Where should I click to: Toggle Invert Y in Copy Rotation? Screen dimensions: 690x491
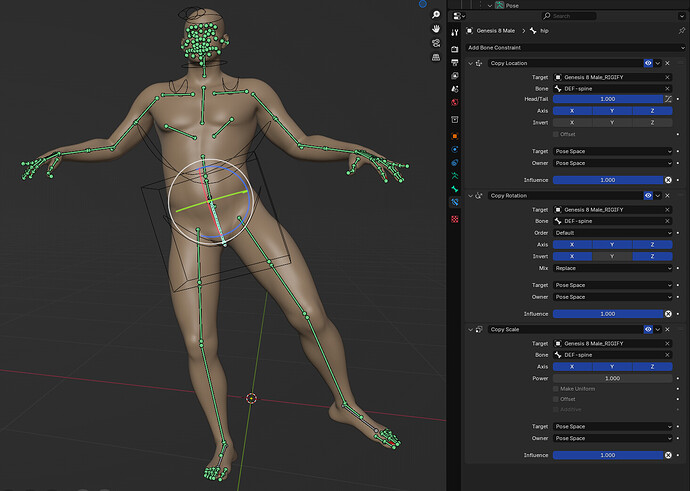point(612,256)
